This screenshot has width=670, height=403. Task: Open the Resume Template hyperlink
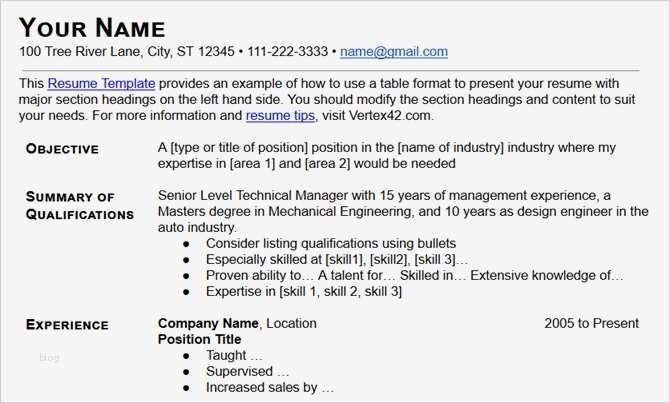click(x=101, y=84)
